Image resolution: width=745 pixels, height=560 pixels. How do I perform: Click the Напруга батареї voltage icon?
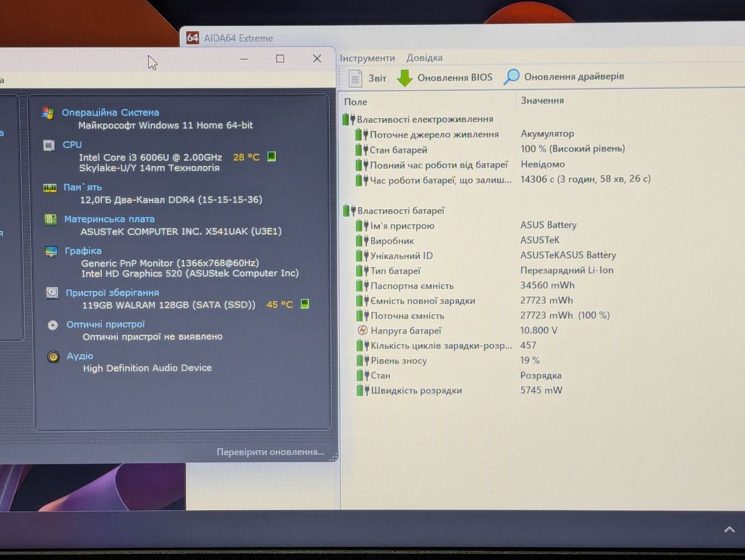pyautogui.click(x=362, y=331)
